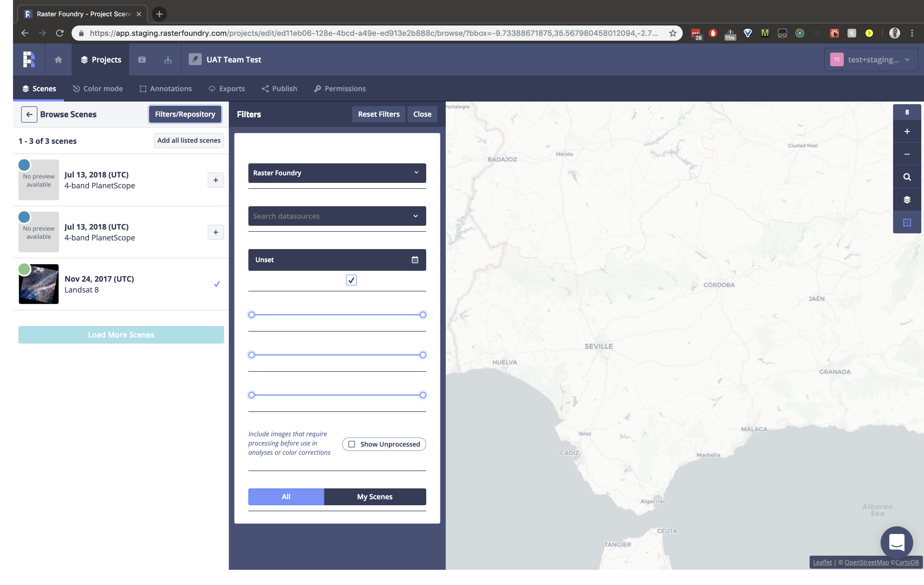This screenshot has width=924, height=585.
Task: Open the Raster Foundry logo home
Action: coord(29,59)
